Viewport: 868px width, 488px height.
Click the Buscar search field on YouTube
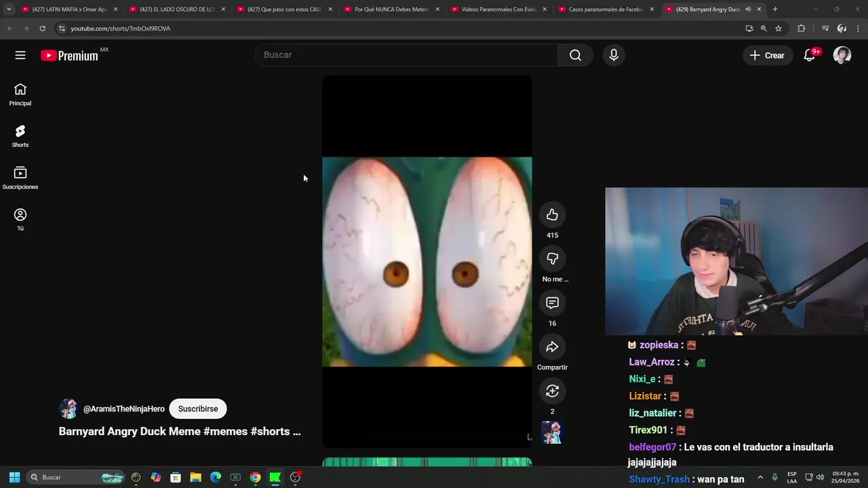pyautogui.click(x=406, y=55)
